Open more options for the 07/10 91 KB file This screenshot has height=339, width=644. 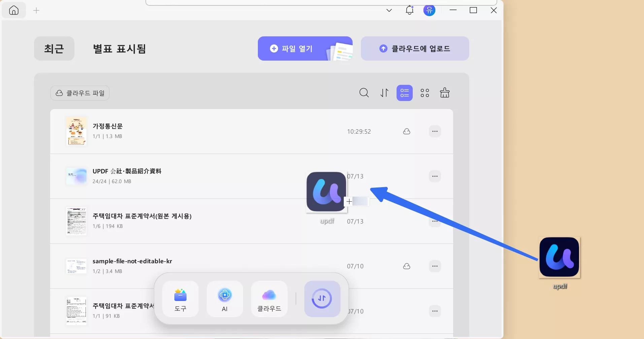point(435,311)
